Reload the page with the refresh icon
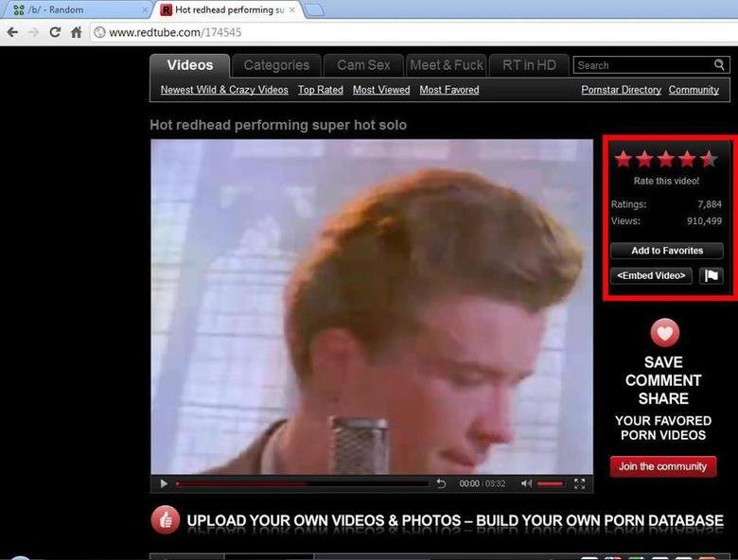The image size is (738, 560). 55,32
